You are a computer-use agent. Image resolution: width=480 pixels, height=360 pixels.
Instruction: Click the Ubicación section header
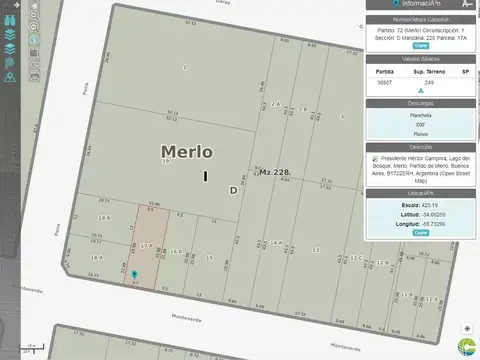(421, 193)
